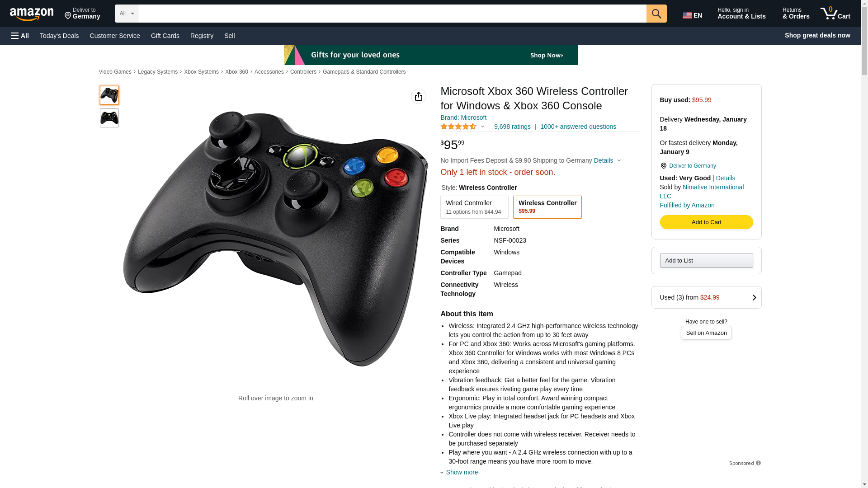Open the All hamburger menu

[20, 36]
